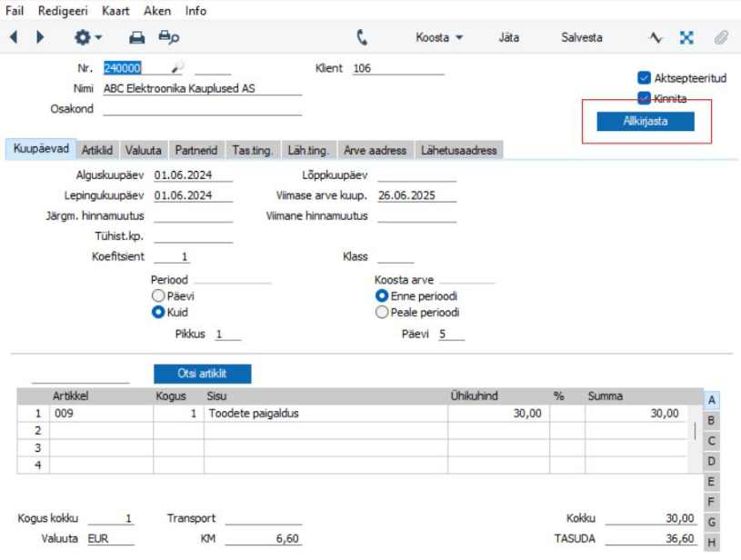Expand the Koosta dropdown
741x560 pixels.
(439, 37)
